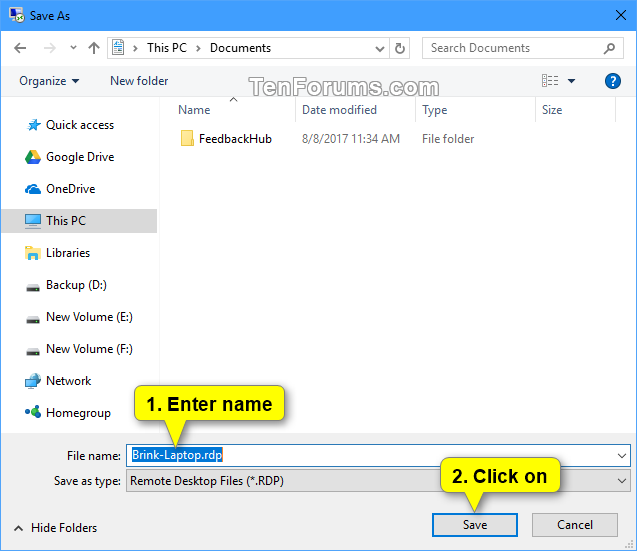The image size is (637, 551).
Task: Select the FeedbackHub folder icon
Action: tap(187, 139)
